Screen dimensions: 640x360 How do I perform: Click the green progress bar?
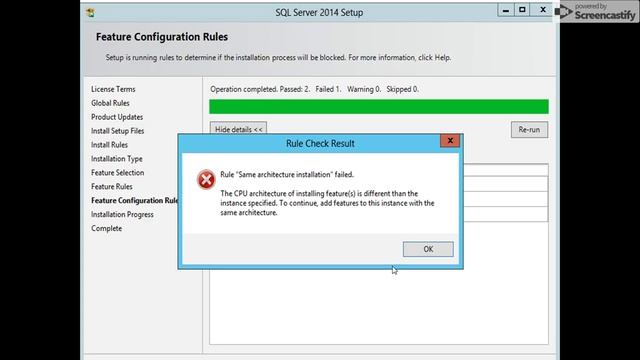(x=379, y=107)
